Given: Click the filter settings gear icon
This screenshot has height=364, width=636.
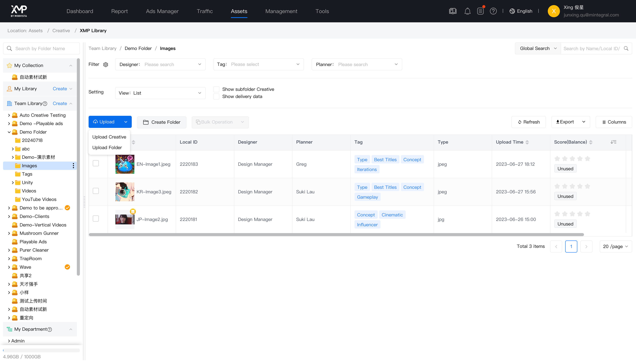Looking at the screenshot, I should point(106,65).
